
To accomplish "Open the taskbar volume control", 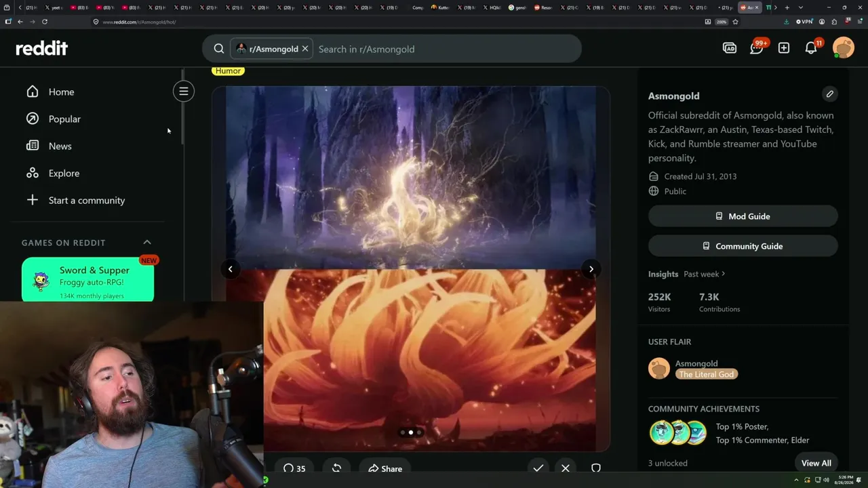I will point(825,480).
